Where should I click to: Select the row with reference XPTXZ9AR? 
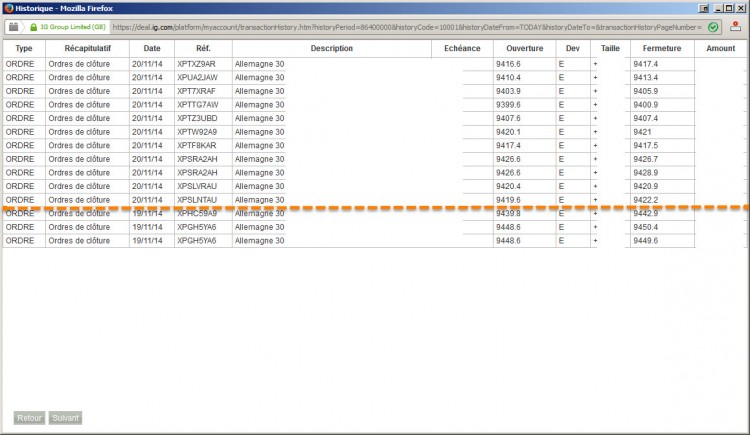pos(375,64)
